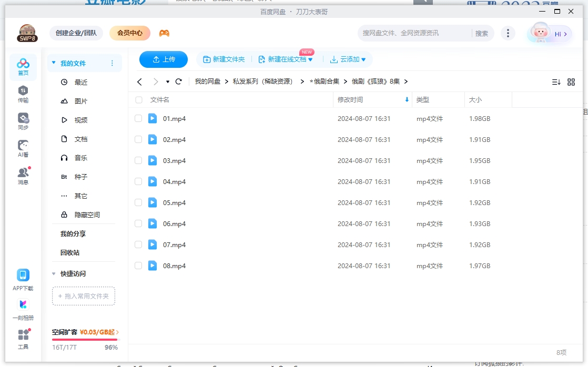Check the box for 01.mp4
The image size is (588, 367).
[x=138, y=118]
